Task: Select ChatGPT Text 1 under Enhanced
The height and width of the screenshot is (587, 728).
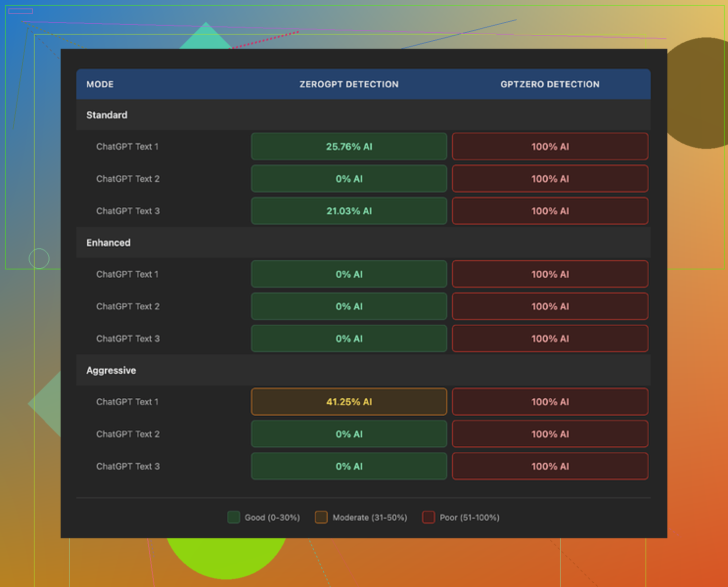Action: (127, 274)
